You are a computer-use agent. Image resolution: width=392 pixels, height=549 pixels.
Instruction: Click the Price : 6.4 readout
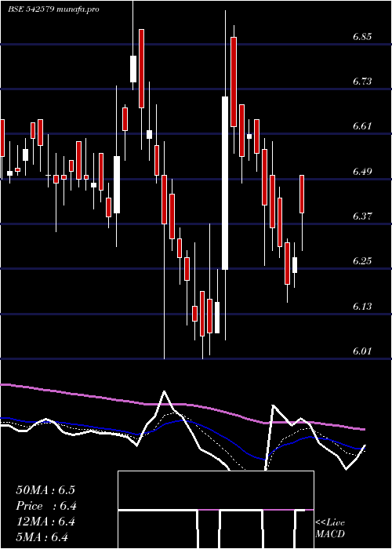46,506
